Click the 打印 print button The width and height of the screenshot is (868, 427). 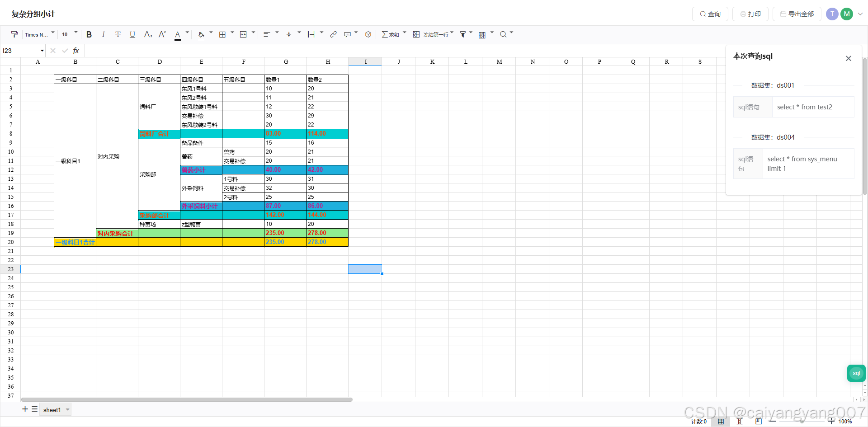click(x=750, y=14)
